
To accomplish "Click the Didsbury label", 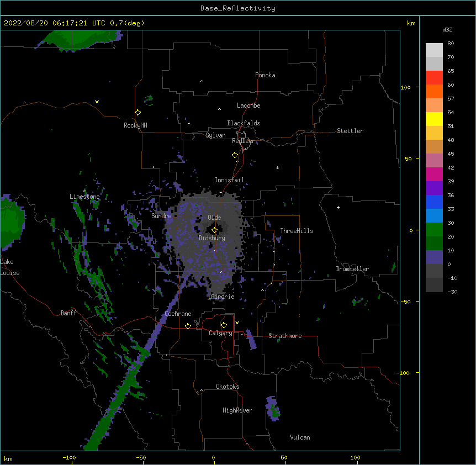I will pos(212,238).
